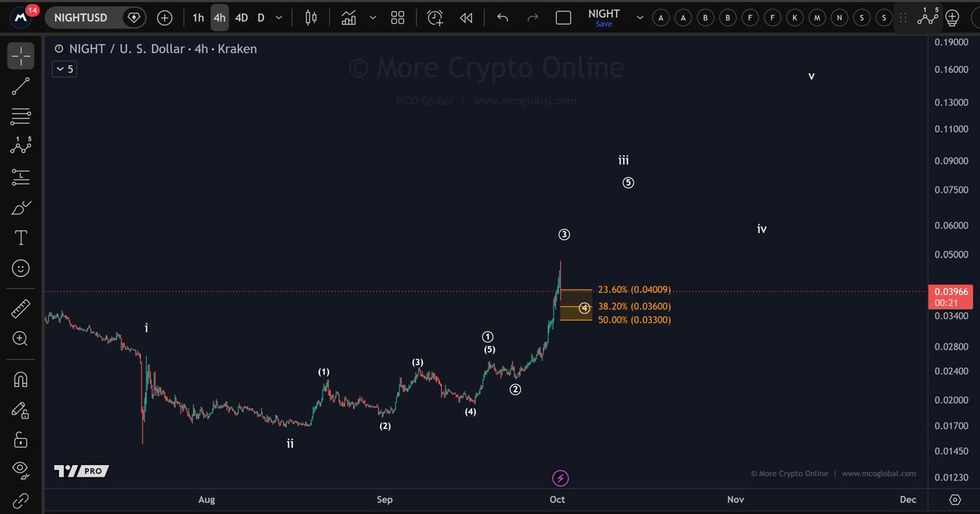Click the 50.00% (0.03300) Fibonacci label
The image size is (980, 514).
point(635,320)
